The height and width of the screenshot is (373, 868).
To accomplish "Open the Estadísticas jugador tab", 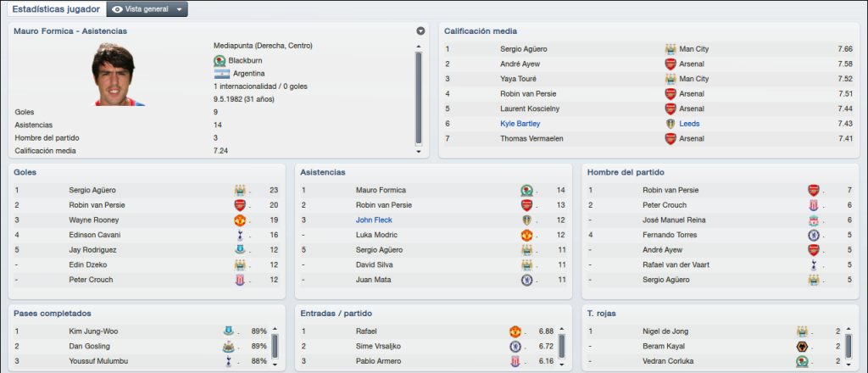I will click(55, 9).
